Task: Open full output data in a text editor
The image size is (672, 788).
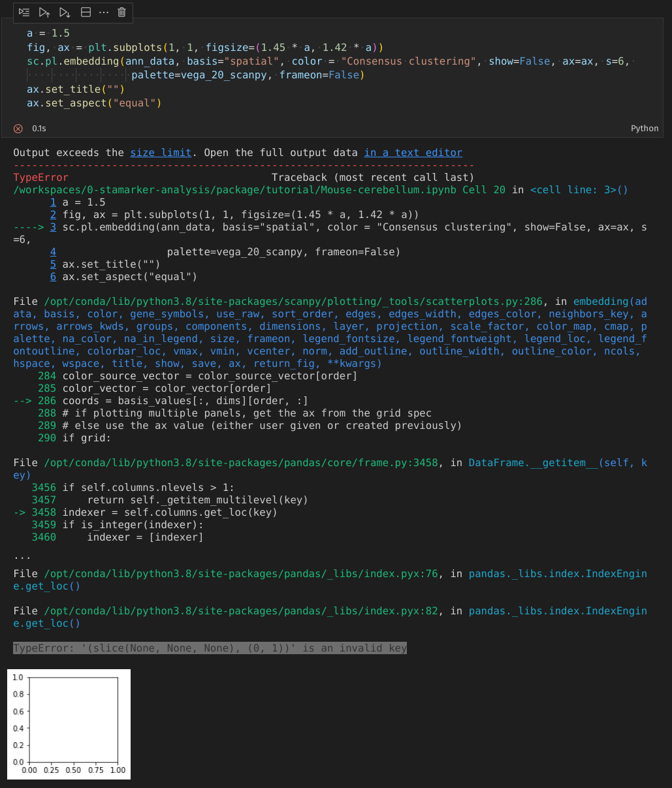Action: point(413,152)
